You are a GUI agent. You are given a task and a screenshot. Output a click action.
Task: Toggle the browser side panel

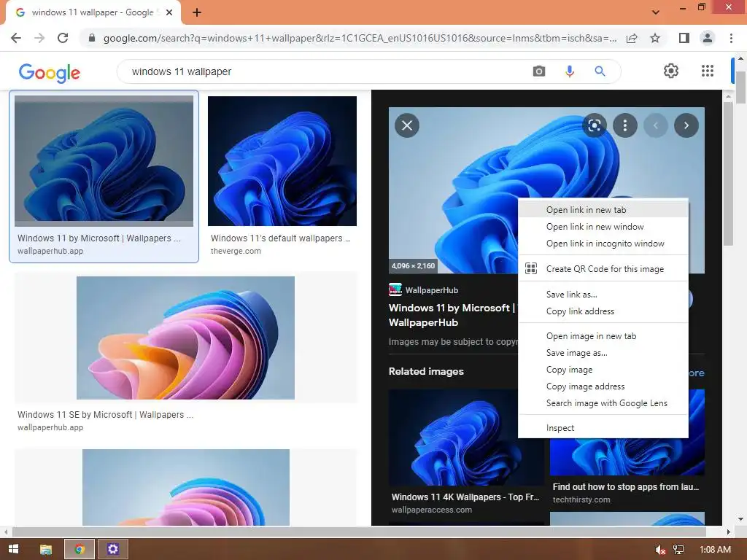(684, 38)
